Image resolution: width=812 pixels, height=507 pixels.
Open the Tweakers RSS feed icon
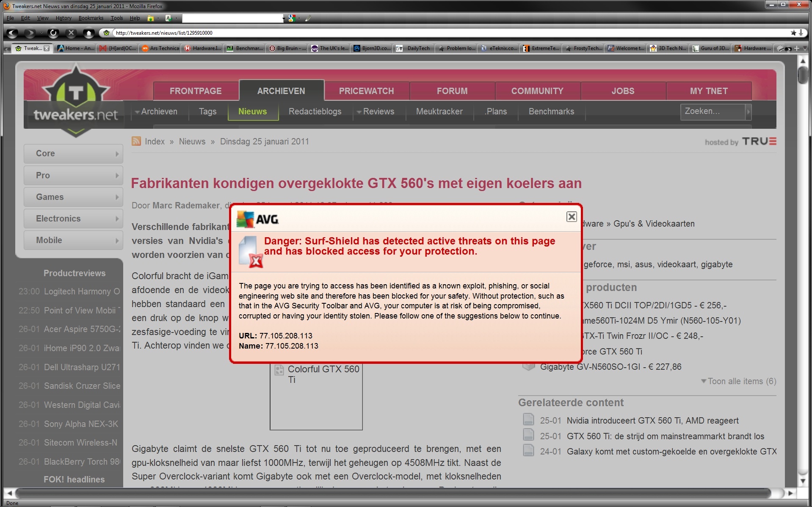tap(136, 141)
